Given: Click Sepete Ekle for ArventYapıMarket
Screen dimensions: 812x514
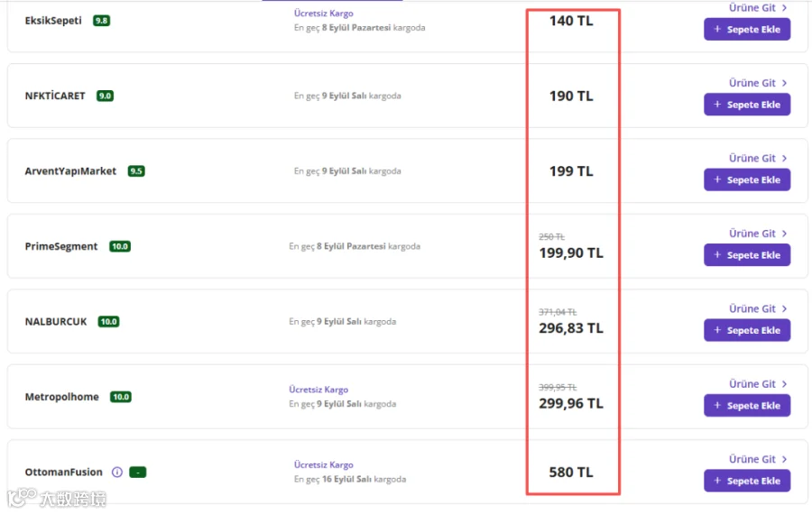Looking at the screenshot, I should tap(747, 179).
